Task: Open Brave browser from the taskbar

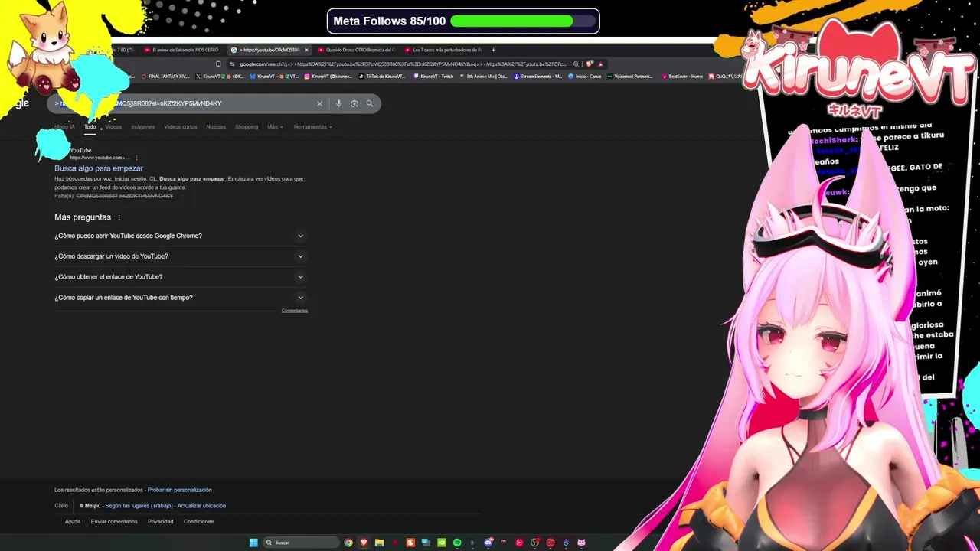Action: (x=364, y=543)
